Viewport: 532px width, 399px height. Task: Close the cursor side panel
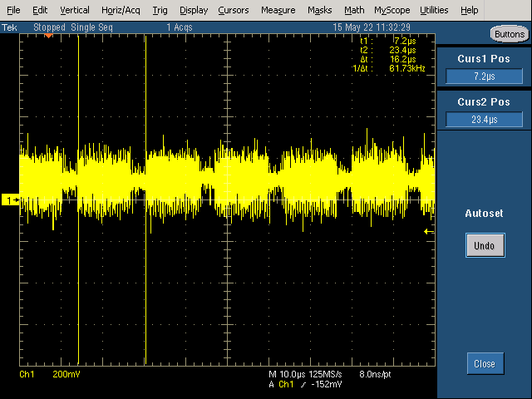pos(485,363)
